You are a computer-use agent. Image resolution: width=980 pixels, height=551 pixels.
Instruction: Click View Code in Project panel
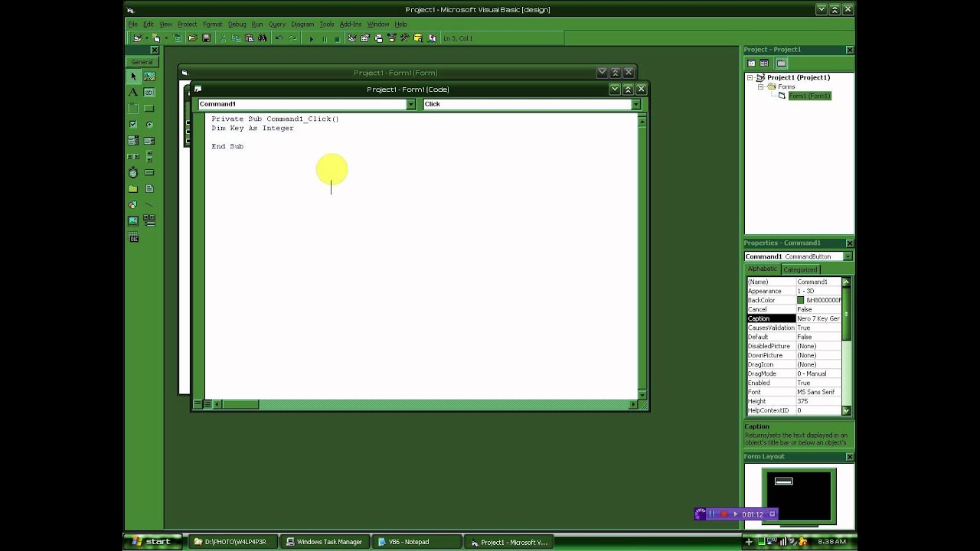[x=752, y=64]
